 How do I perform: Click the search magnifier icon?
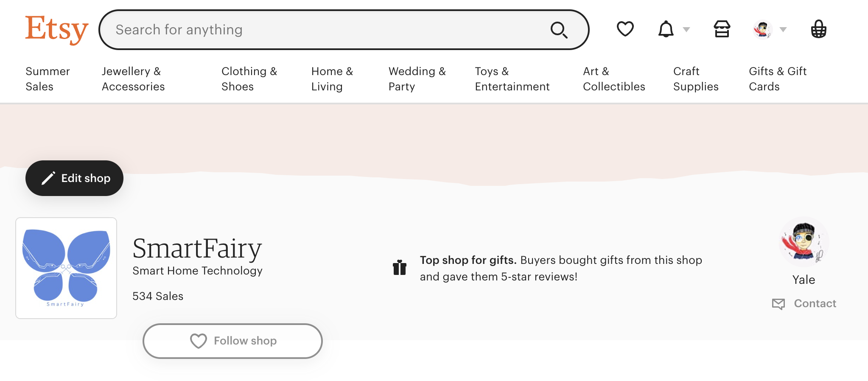559,30
